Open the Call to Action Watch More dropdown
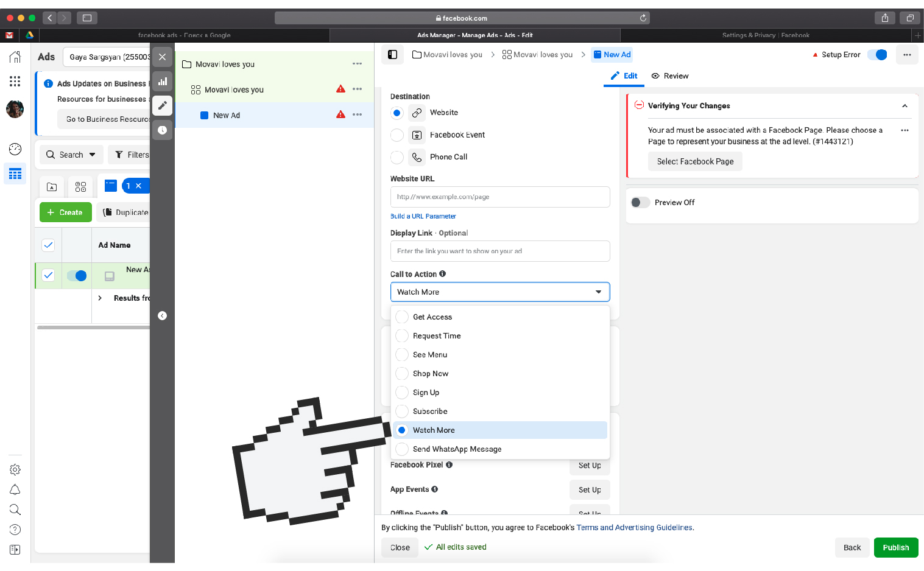 [500, 292]
